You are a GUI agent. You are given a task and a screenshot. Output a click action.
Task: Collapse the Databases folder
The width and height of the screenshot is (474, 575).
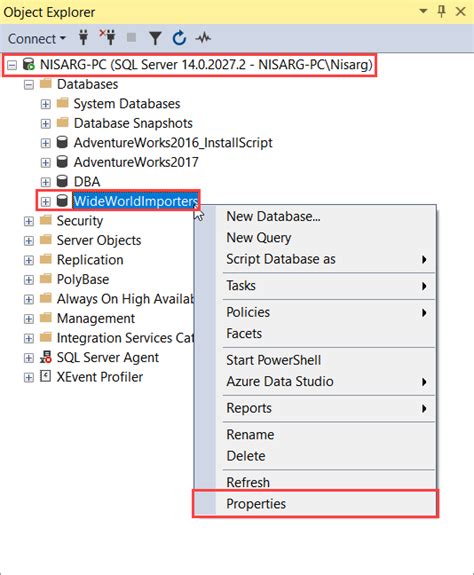click(x=29, y=85)
